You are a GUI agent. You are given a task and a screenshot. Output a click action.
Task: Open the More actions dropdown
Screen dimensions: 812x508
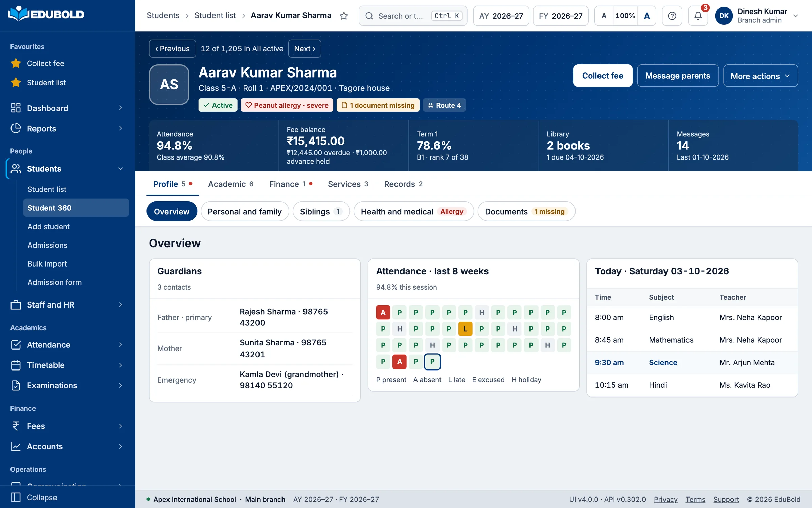tap(761, 76)
